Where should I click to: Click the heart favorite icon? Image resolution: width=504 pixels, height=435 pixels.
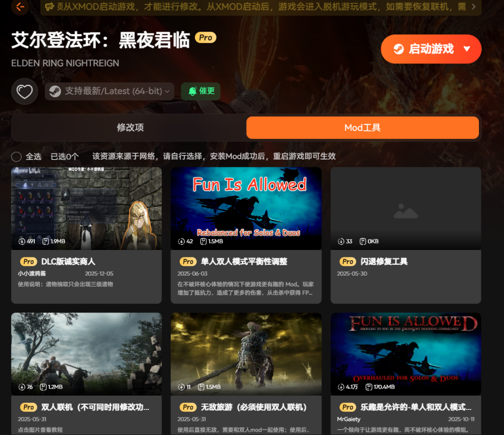(25, 92)
